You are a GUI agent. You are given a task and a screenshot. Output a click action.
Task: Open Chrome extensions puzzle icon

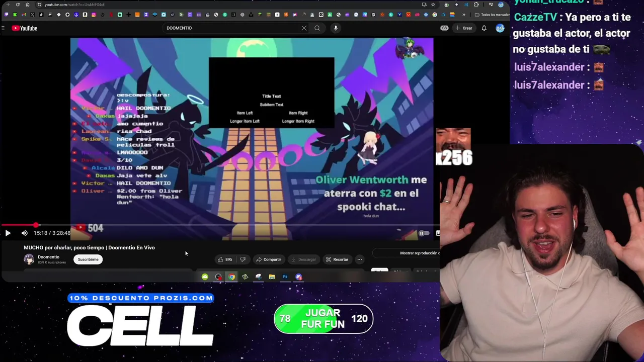tap(476, 5)
